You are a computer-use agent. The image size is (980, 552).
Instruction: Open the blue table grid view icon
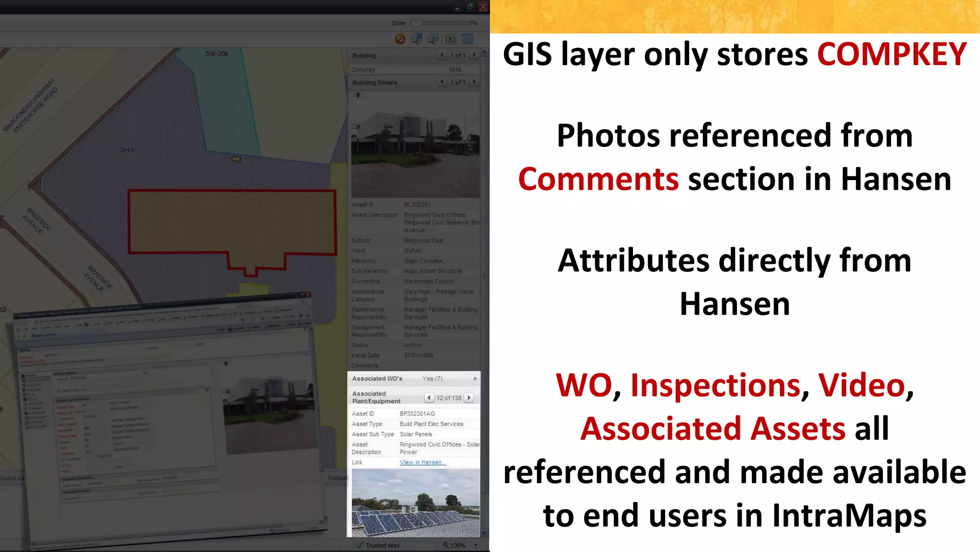pos(467,39)
